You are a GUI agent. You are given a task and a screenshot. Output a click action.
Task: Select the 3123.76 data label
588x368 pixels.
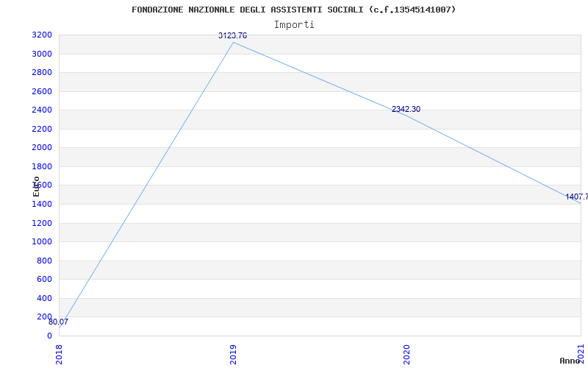pyautogui.click(x=232, y=35)
